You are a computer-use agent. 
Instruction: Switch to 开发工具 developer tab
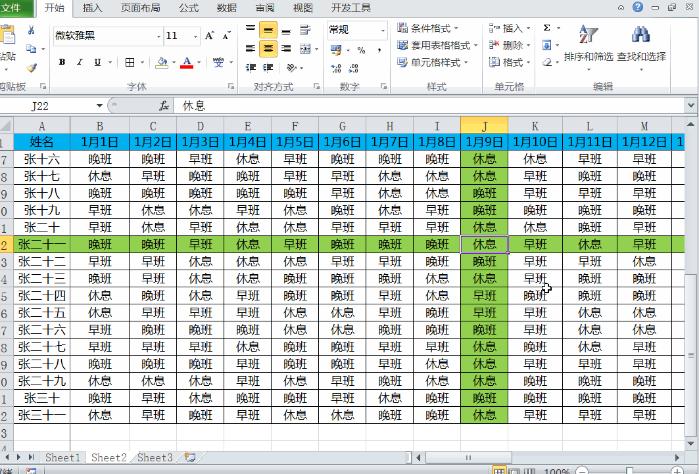[x=351, y=8]
